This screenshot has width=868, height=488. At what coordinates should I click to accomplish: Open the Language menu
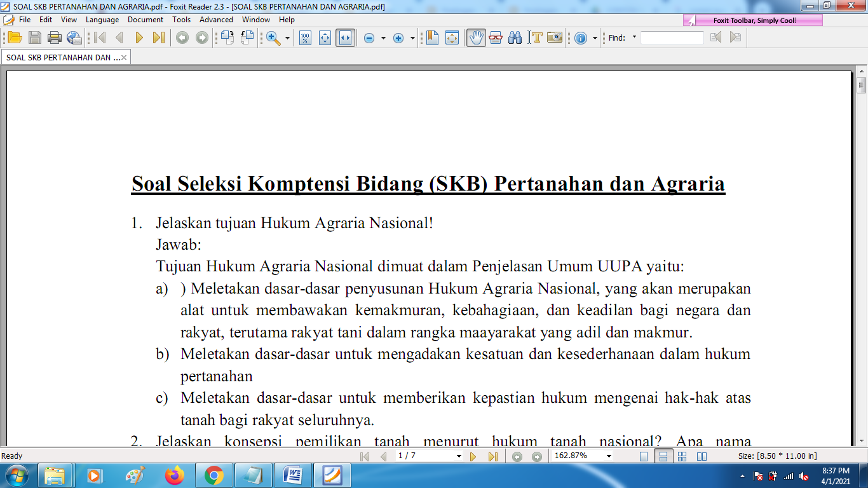coord(102,20)
